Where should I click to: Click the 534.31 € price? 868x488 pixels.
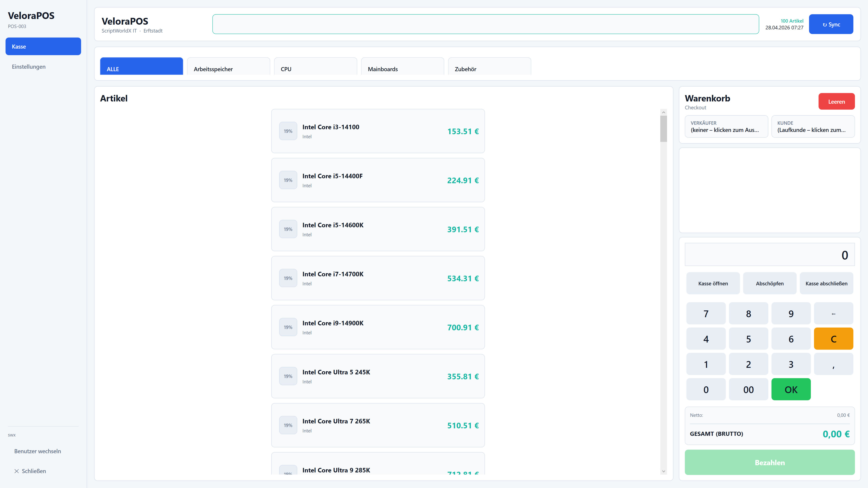tap(463, 279)
